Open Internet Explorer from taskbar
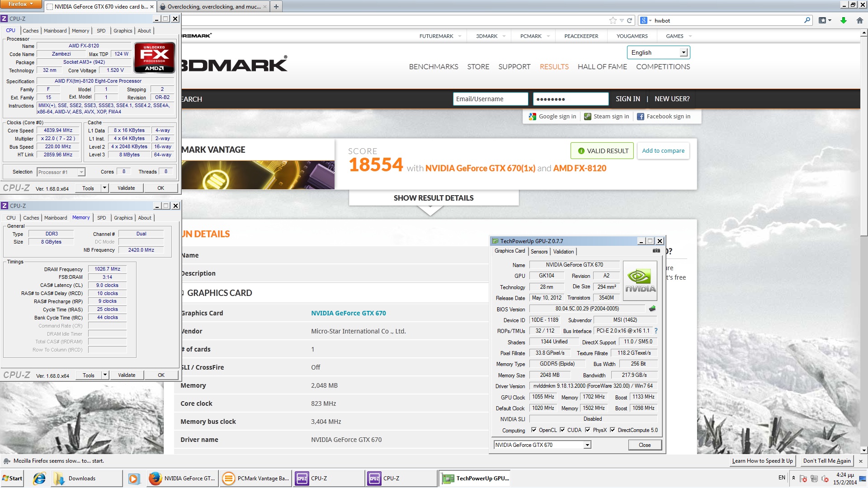The height and width of the screenshot is (488, 868). click(x=40, y=479)
